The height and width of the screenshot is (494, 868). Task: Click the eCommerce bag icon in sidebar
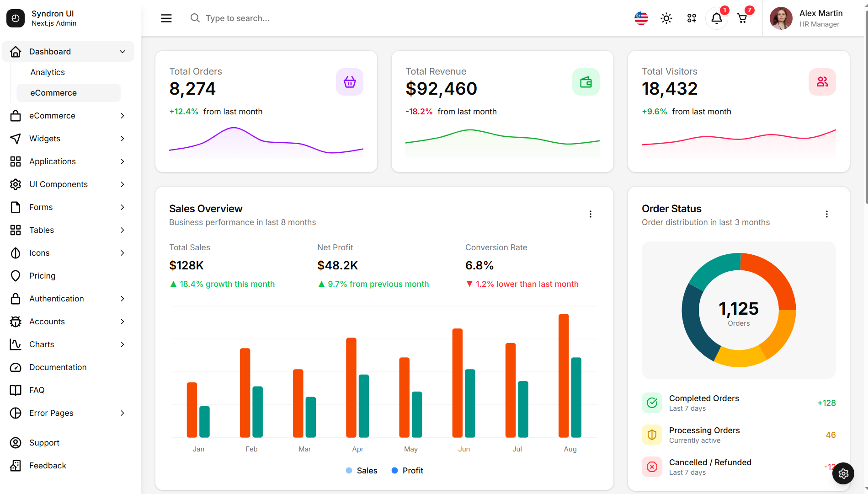(x=16, y=116)
